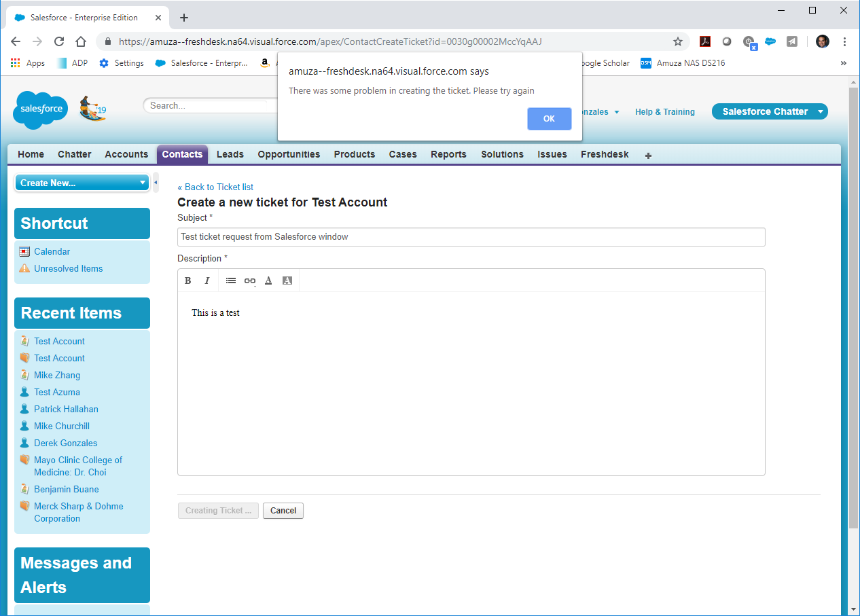Screen dimensions: 860x616
Task: Click the contact icon beside Test Azuma
Action: (x=24, y=392)
